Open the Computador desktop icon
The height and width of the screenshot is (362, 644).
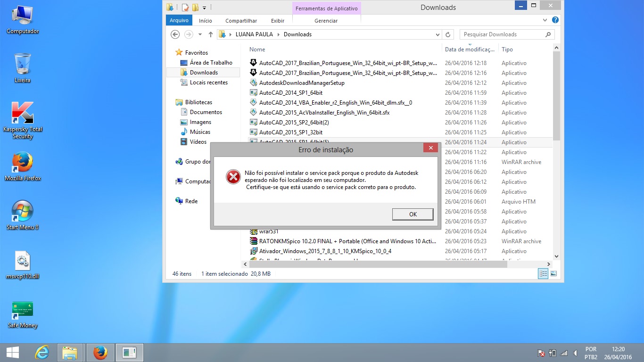(23, 20)
